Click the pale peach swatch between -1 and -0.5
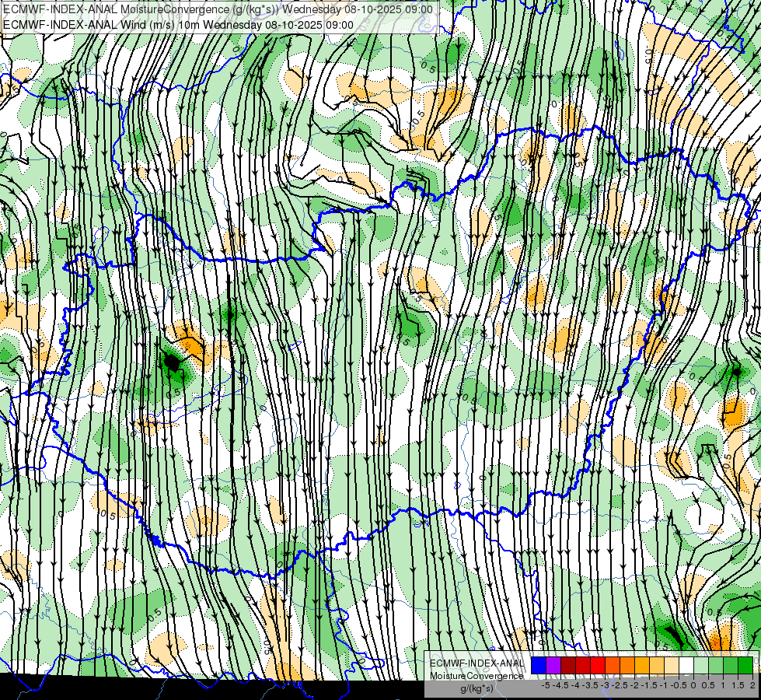761x700 pixels. 672,665
